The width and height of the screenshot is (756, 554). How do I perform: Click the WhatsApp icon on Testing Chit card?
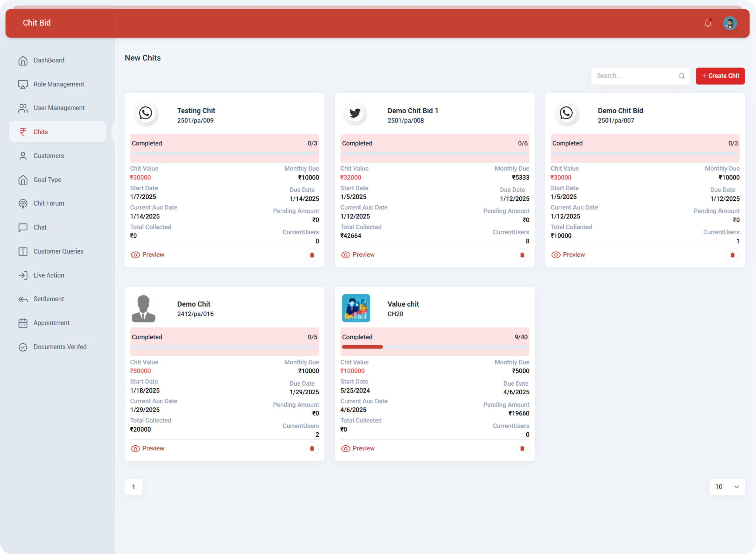coord(146,113)
